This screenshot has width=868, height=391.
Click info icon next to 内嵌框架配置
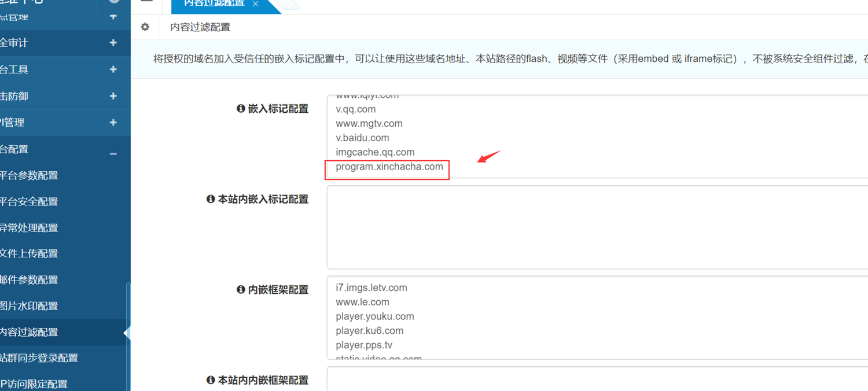241,290
